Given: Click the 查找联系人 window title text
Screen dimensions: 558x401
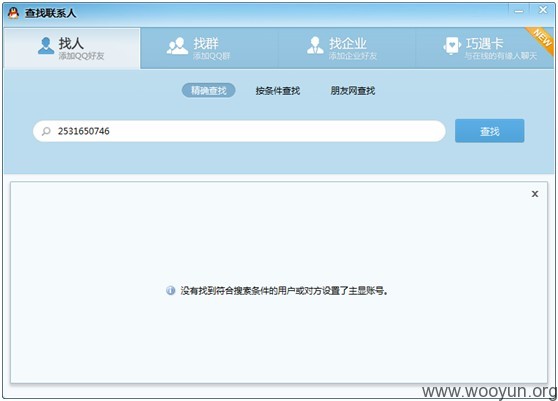Looking at the screenshot, I should click(x=50, y=13).
